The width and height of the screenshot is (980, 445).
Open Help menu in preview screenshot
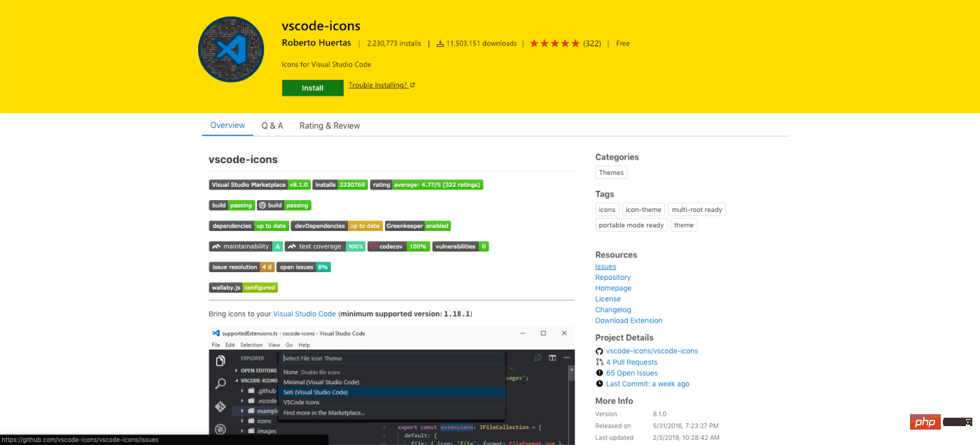tap(304, 345)
